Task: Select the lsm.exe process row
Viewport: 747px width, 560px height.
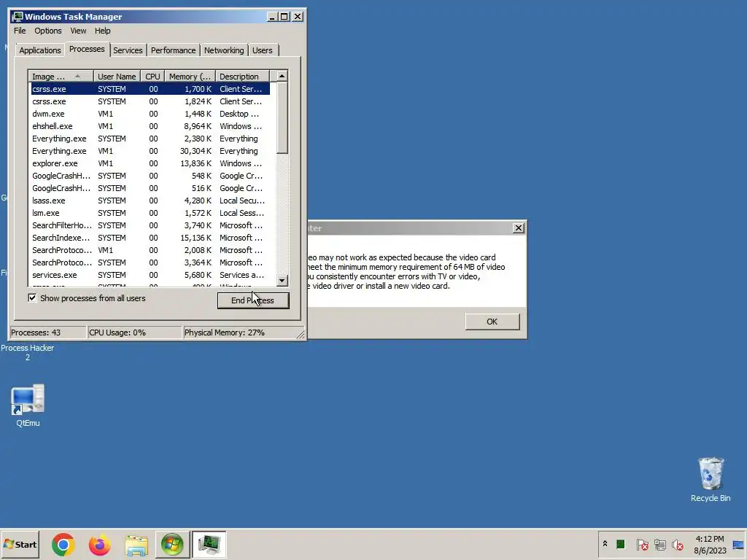Action: 150,213
